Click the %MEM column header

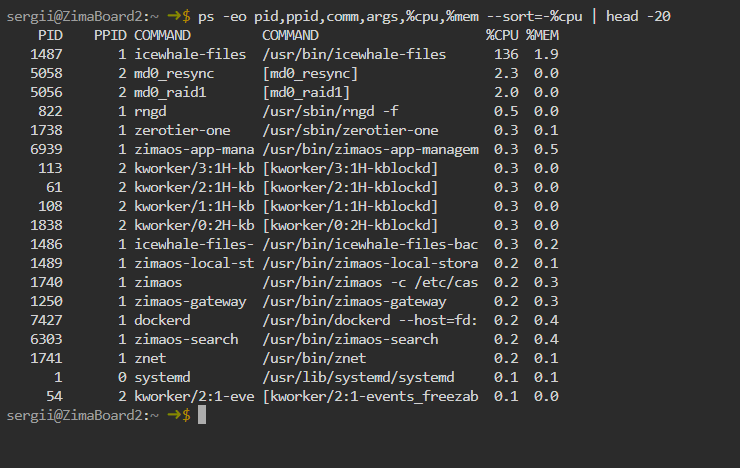(x=542, y=35)
